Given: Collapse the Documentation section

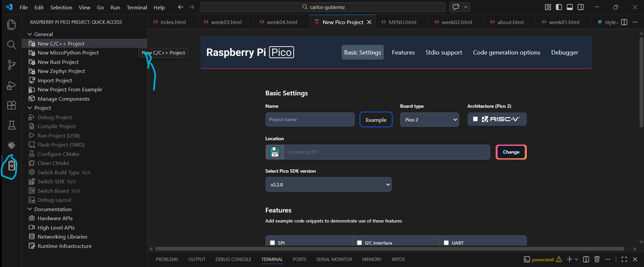Looking at the screenshot, I should point(30,209).
